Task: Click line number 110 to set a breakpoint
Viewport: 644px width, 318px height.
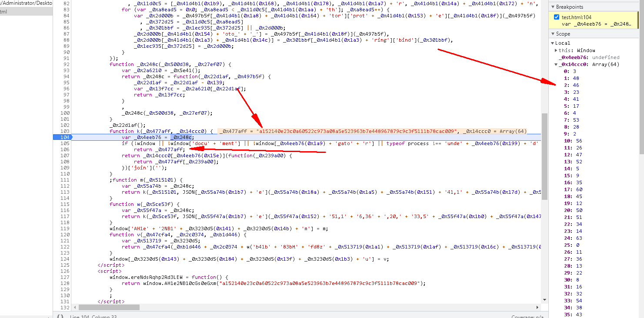Action: 64,173
